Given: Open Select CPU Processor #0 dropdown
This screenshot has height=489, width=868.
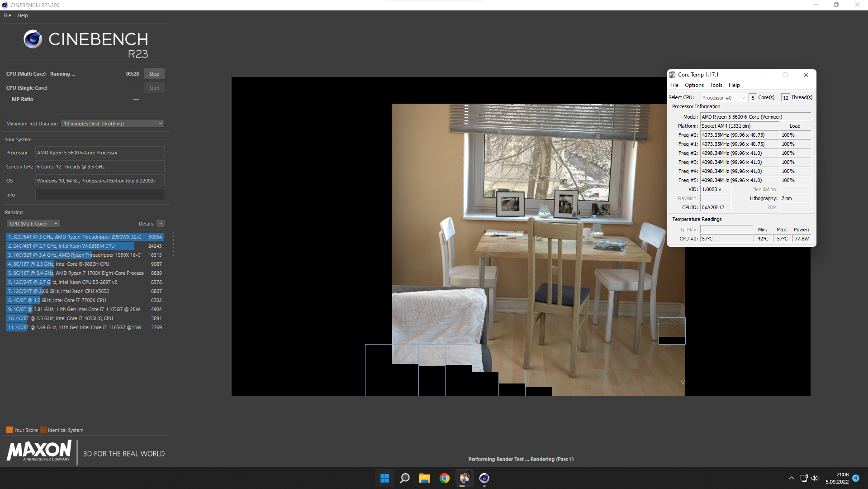Looking at the screenshot, I should pos(724,98).
